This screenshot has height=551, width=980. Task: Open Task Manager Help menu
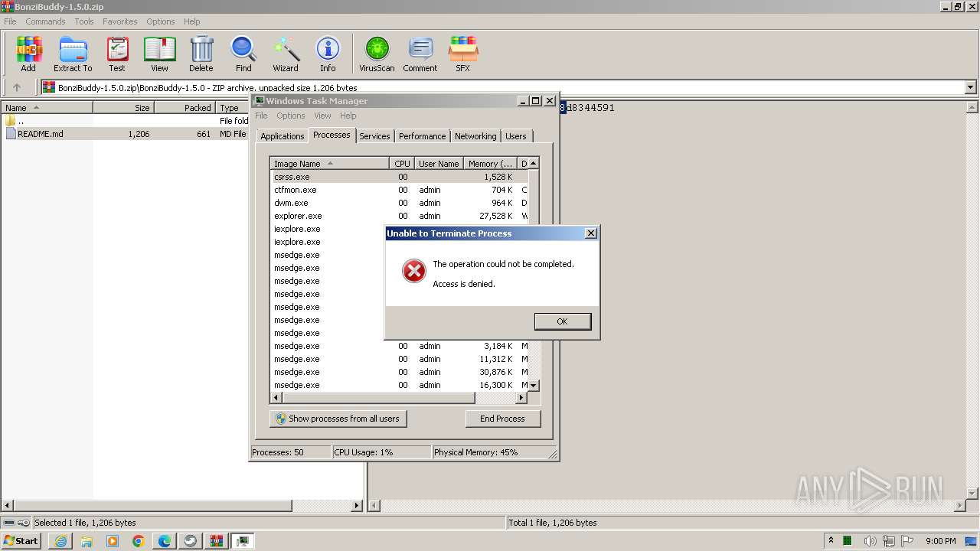348,116
